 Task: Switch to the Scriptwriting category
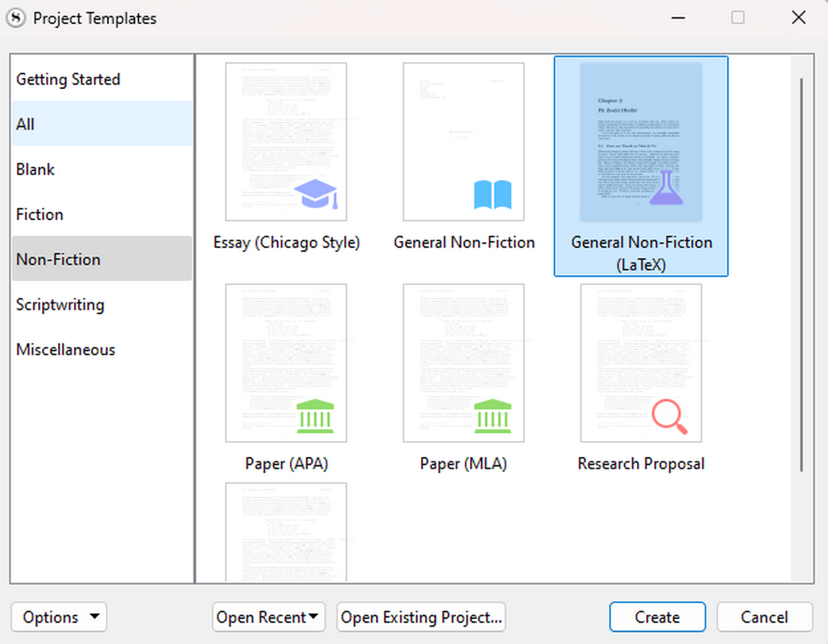[60, 304]
